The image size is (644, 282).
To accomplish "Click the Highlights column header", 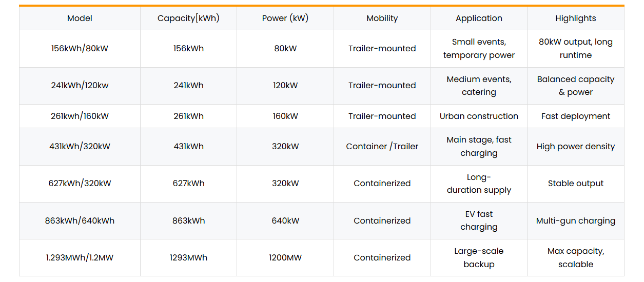I will point(576,18).
